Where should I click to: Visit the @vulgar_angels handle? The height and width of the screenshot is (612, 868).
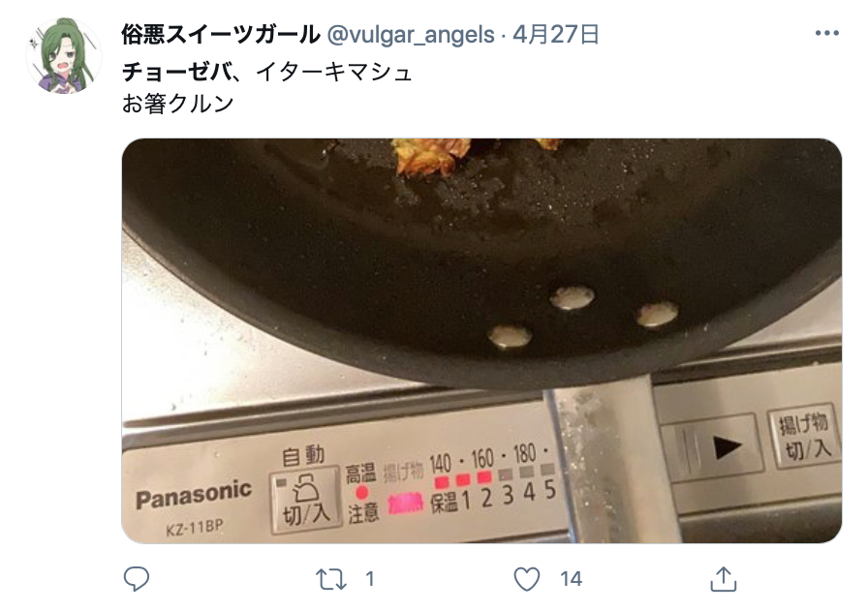point(411,35)
